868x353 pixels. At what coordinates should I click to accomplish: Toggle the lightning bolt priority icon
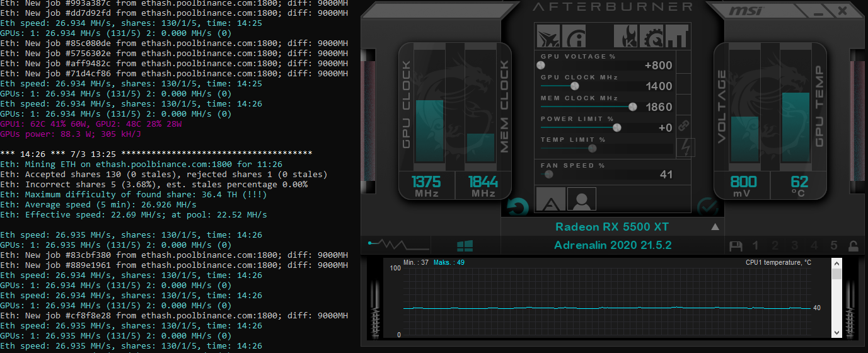[x=685, y=148]
